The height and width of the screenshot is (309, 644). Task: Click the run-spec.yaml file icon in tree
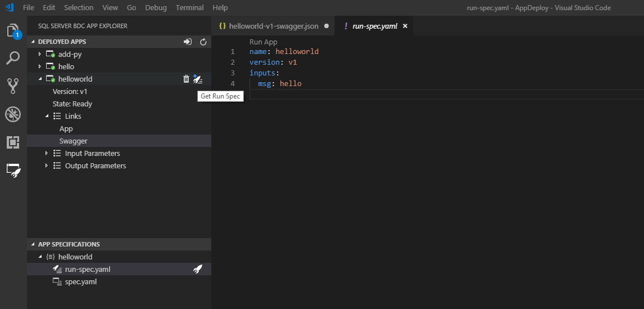(57, 269)
